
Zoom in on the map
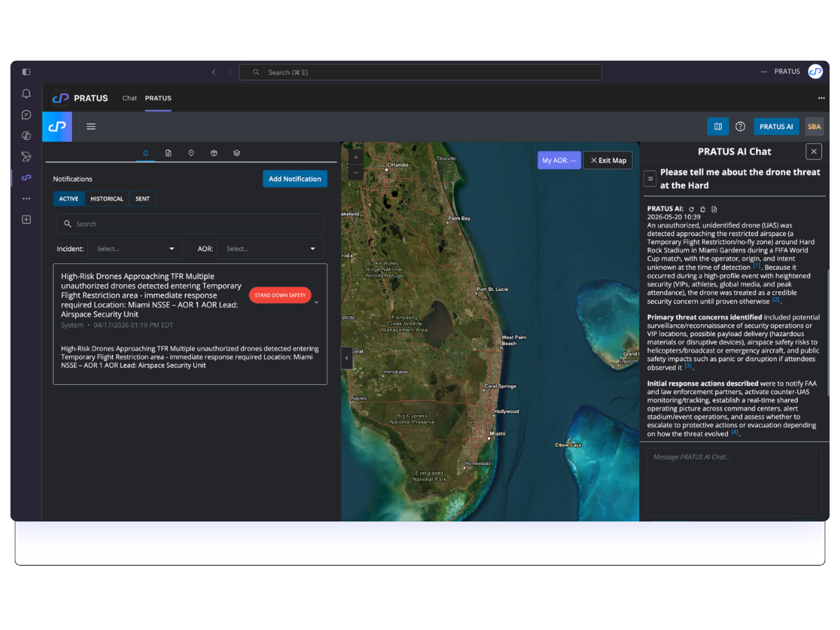pyautogui.click(x=356, y=157)
